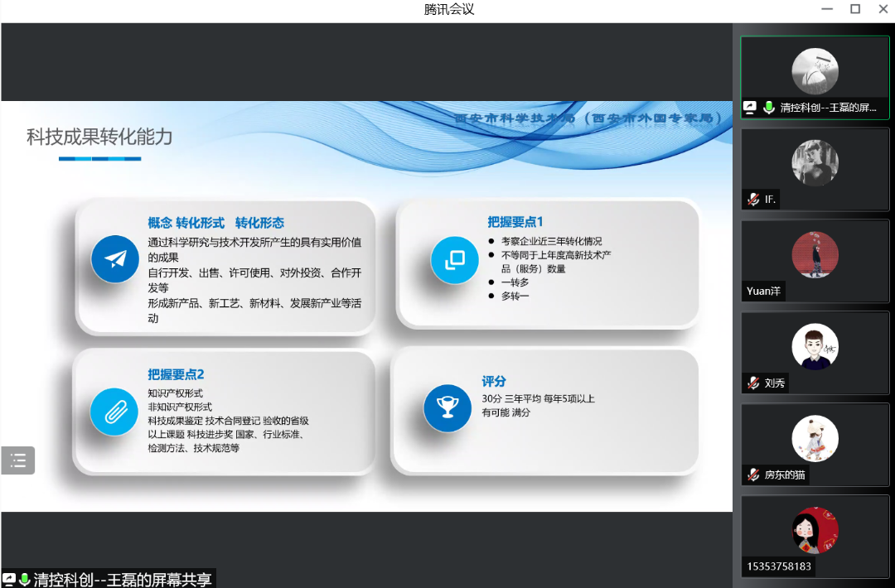Click the screen icon next to 把握要点1
The image size is (895, 588).
[x=454, y=259]
